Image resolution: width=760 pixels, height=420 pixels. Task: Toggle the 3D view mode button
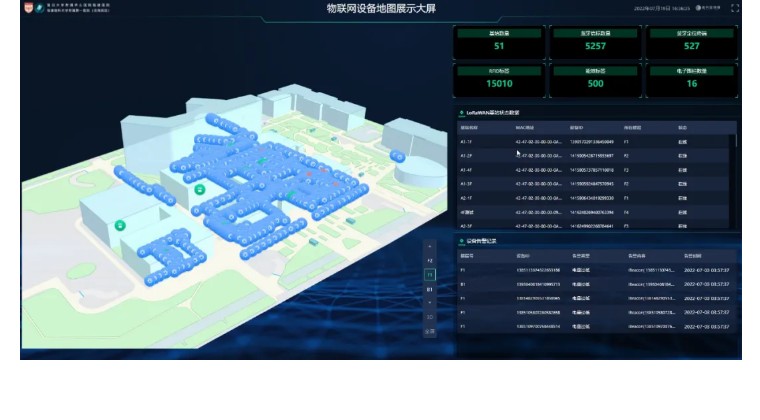pyautogui.click(x=430, y=317)
